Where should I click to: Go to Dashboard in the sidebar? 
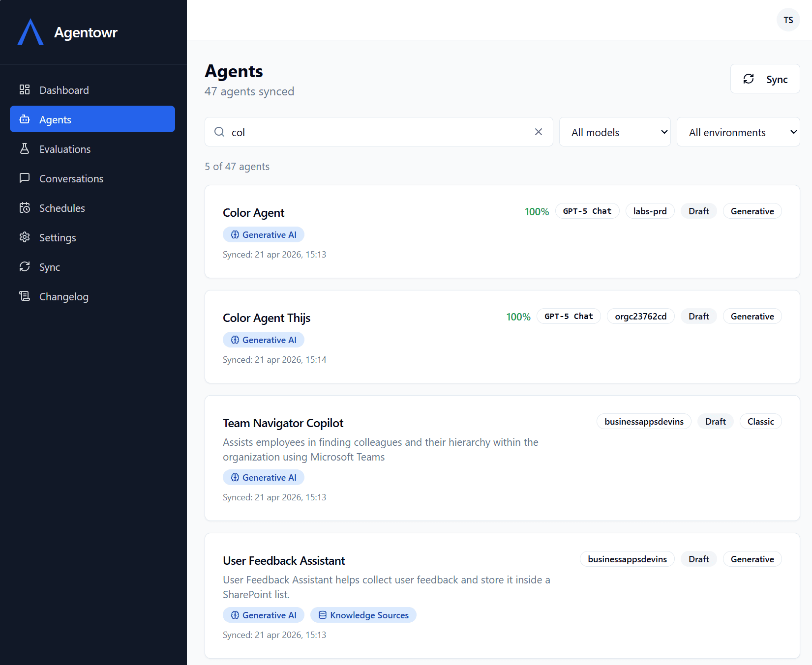pyautogui.click(x=92, y=89)
